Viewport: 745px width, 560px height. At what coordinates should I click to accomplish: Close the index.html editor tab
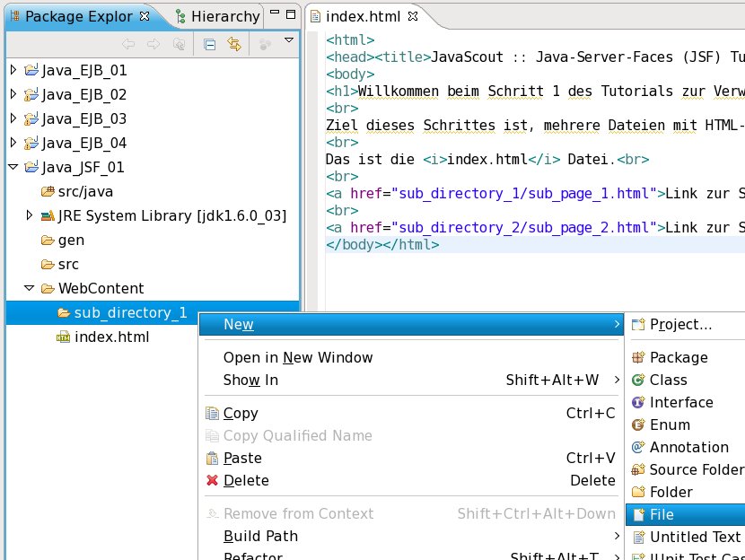tap(413, 16)
